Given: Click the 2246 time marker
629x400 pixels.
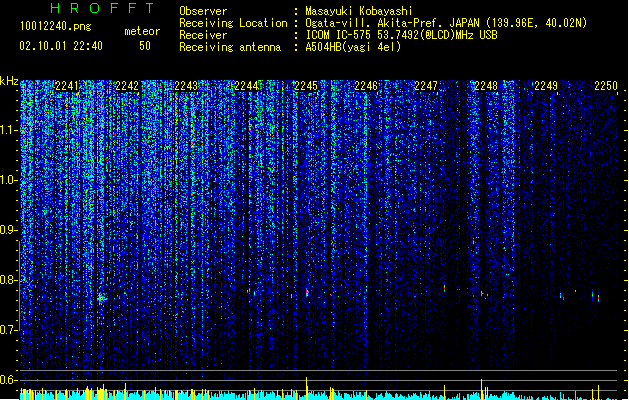Looking at the screenshot, I should point(366,86).
